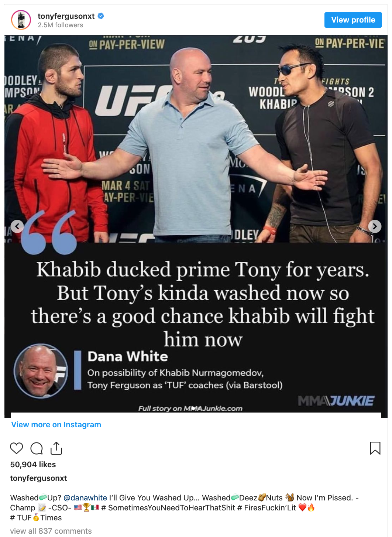Screen dimensions: 392x537
Task: Open the main post image
Action: [x=196, y=226]
